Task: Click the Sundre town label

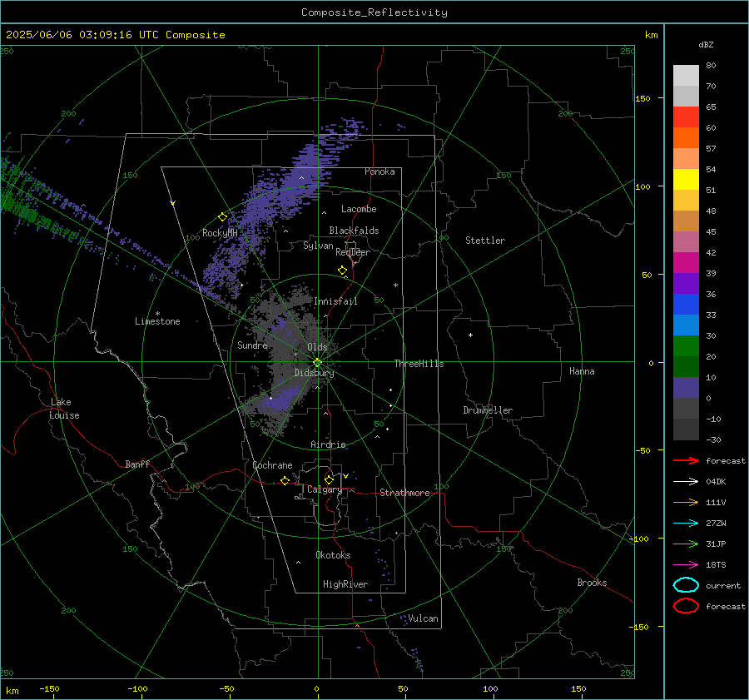Action: tap(252, 345)
